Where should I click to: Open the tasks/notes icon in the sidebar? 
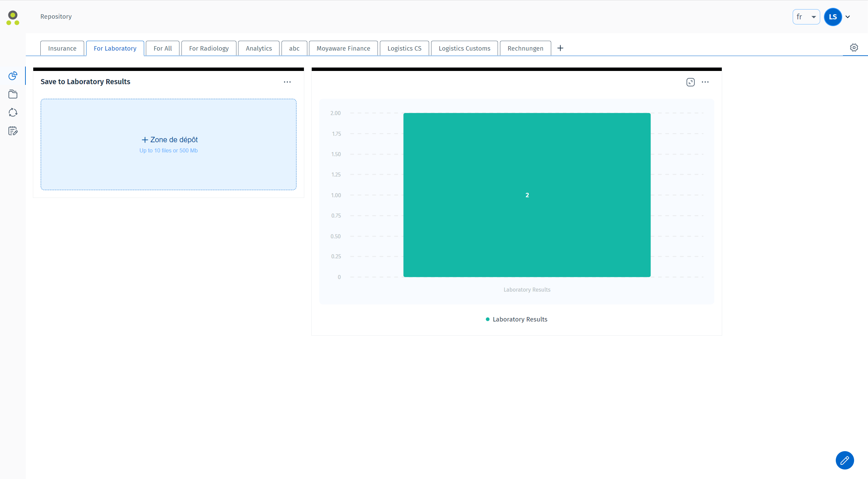(13, 130)
